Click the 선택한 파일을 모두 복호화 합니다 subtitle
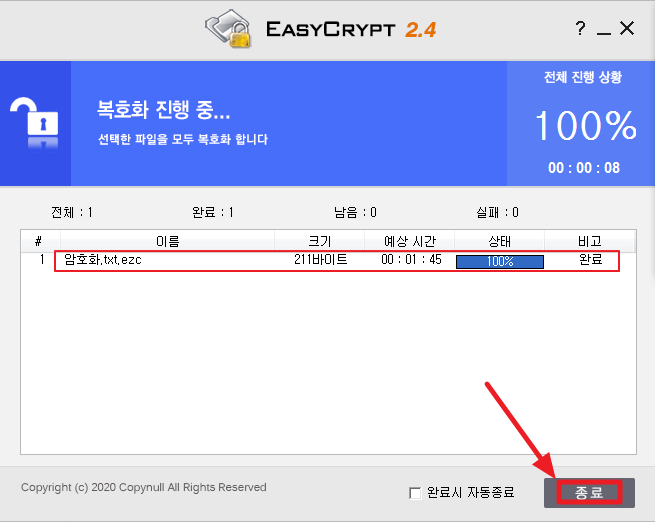Screen dimensions: 655x522 [183, 139]
